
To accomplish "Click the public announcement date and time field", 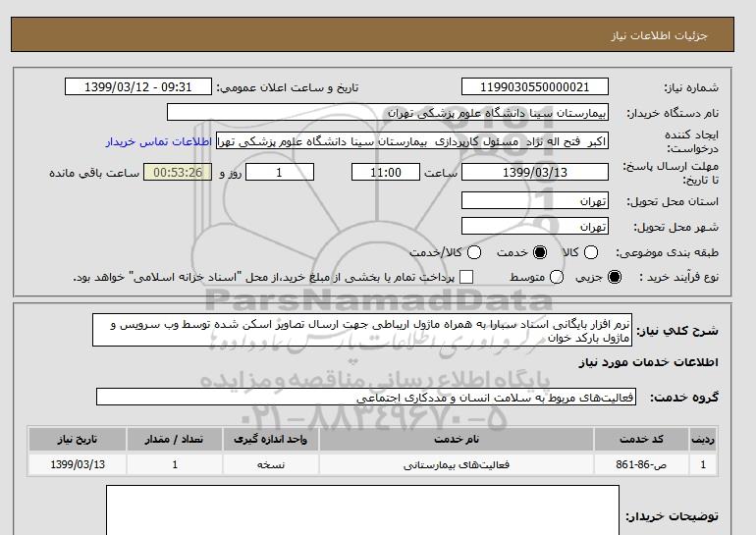I will point(138,87).
